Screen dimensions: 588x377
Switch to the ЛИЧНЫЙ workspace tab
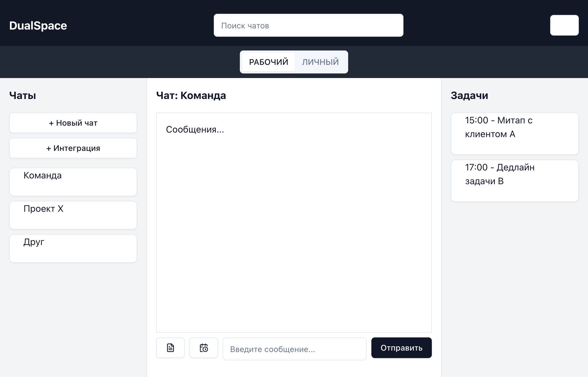(x=320, y=62)
